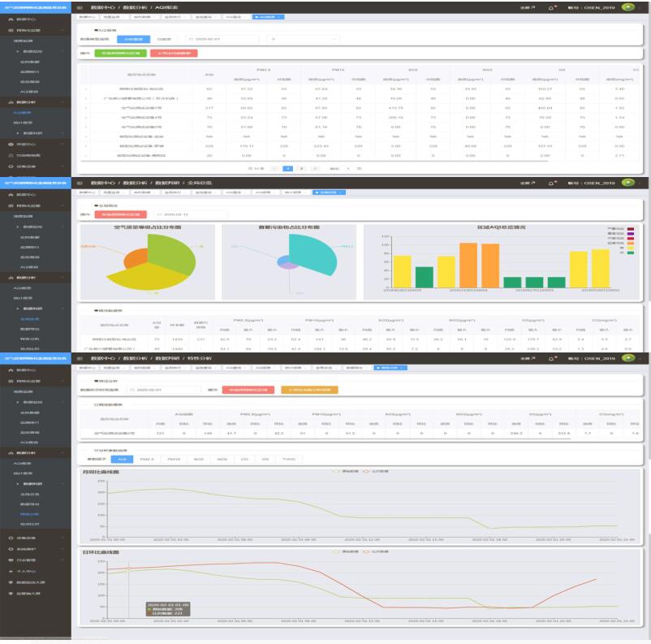Close the active AQI报表 tab with its x icon
Image resolution: width=651 pixels, height=644 pixels.
tap(278, 16)
